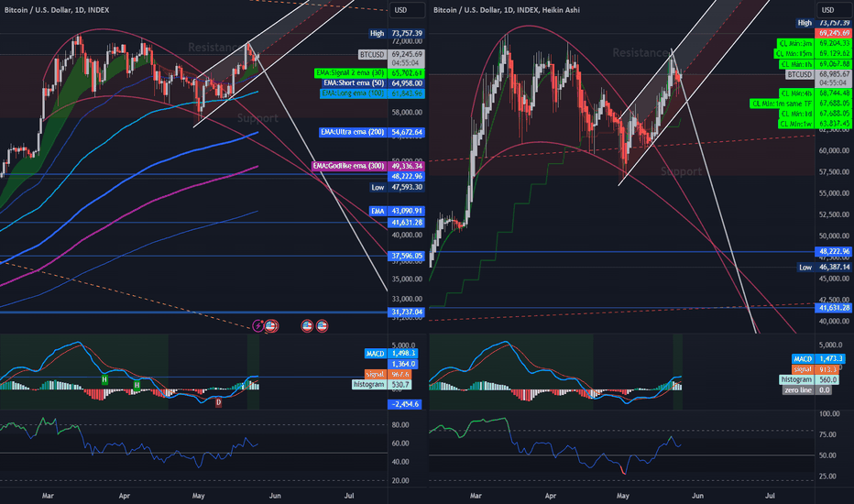Click the later green H marker in left MACD
854x504 pixels.
click(137, 385)
